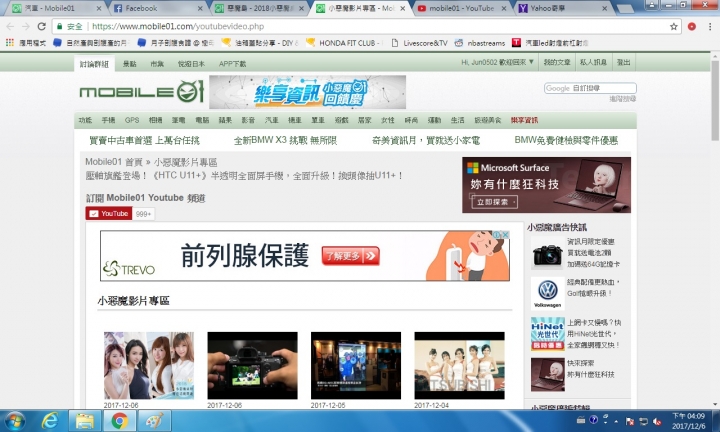Open the Paint app from the taskbar
Image resolution: width=720 pixels, height=432 pixels.
(154, 421)
